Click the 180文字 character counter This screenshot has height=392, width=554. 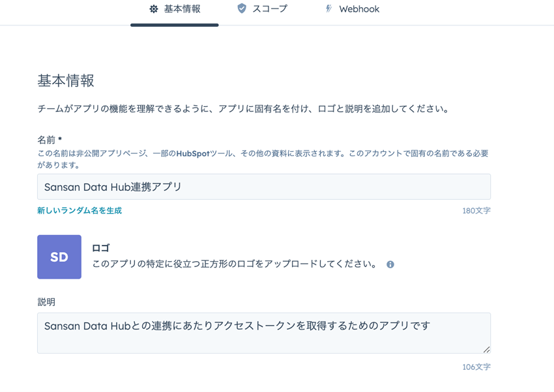pos(476,210)
